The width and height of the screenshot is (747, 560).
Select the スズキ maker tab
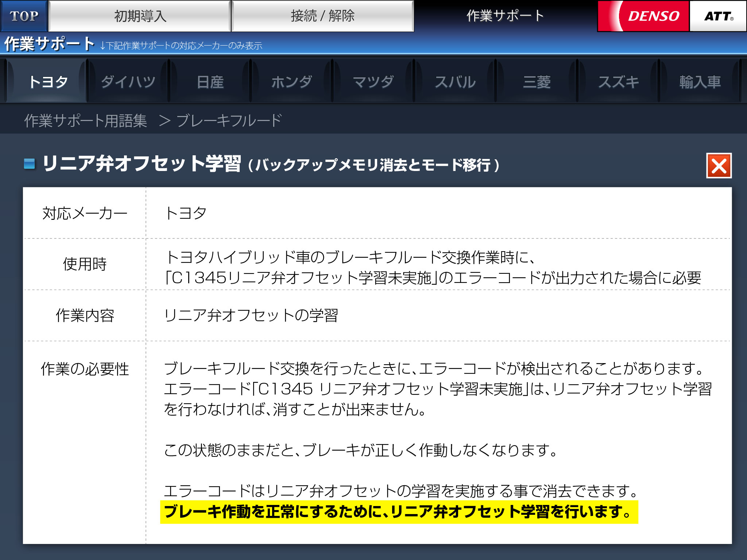click(618, 82)
